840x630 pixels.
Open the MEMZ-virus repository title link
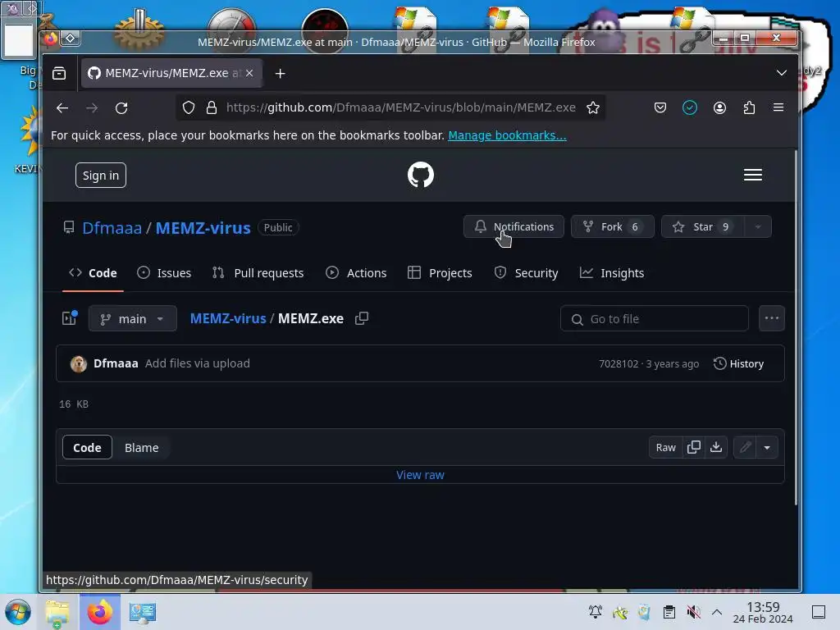[x=203, y=228]
